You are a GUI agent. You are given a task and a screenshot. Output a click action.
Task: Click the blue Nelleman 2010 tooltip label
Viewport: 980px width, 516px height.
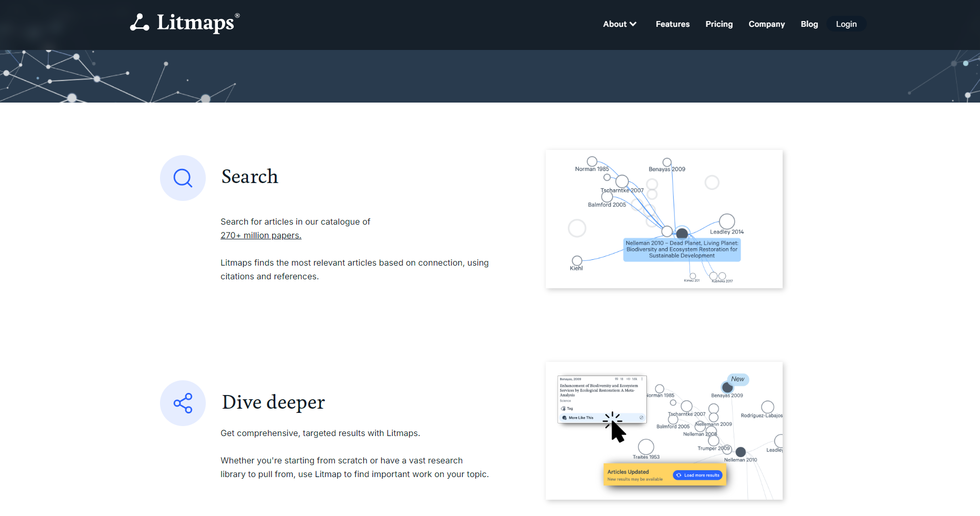pos(682,249)
